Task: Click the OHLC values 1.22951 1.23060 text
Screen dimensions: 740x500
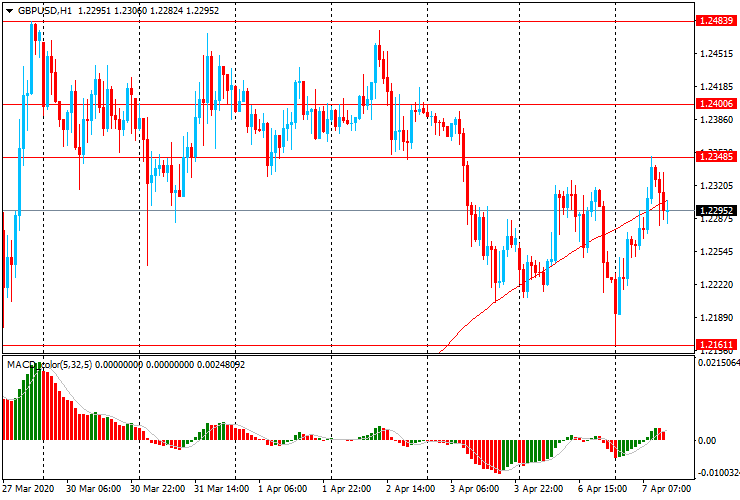Action: [x=112, y=10]
